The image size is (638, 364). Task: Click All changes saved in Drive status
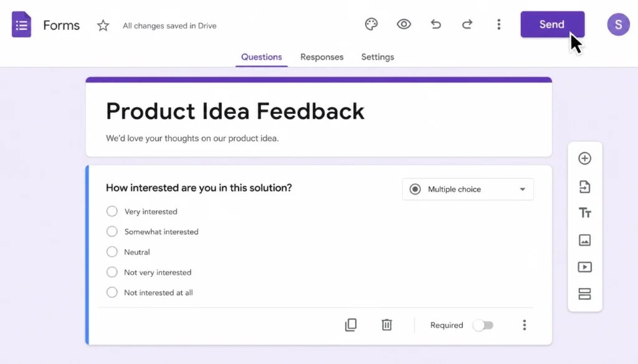click(169, 26)
